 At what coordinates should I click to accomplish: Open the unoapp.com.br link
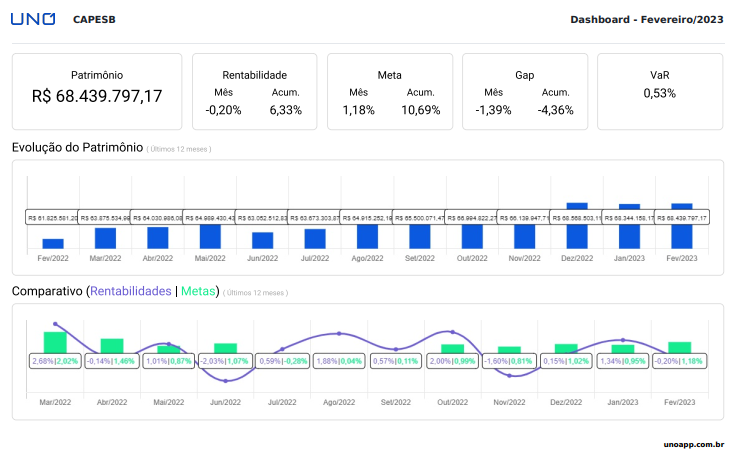click(693, 443)
